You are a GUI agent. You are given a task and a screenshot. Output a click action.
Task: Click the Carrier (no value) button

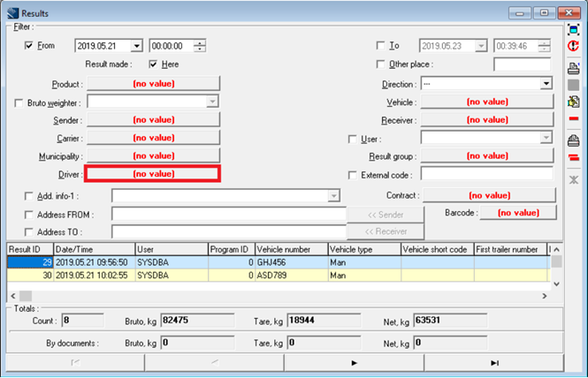(153, 138)
